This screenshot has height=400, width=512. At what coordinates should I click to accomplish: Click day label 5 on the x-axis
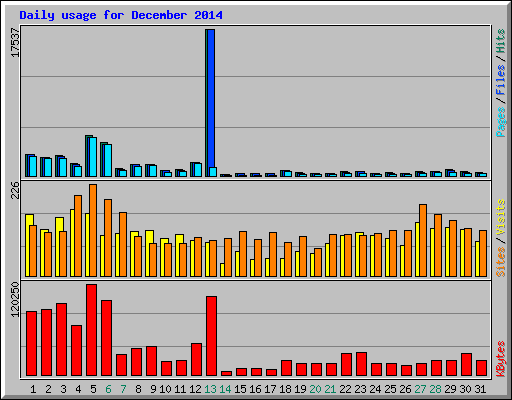[93, 389]
